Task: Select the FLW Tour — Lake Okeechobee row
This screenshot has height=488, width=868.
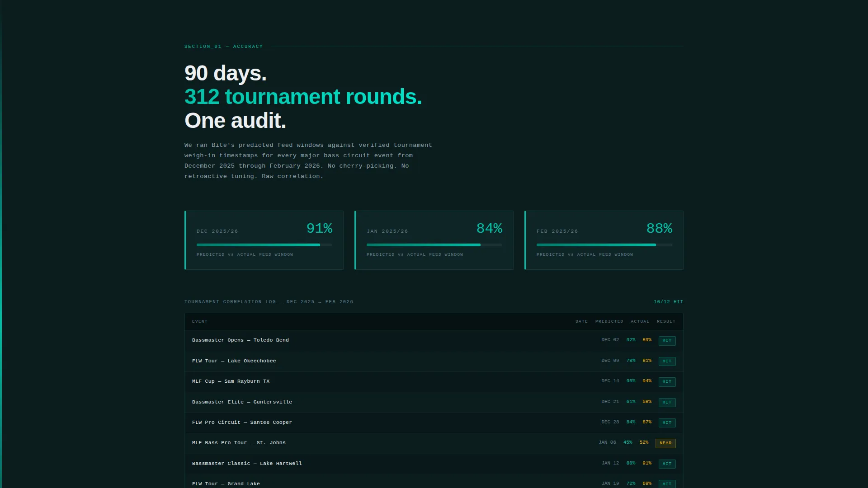Action: point(434,361)
